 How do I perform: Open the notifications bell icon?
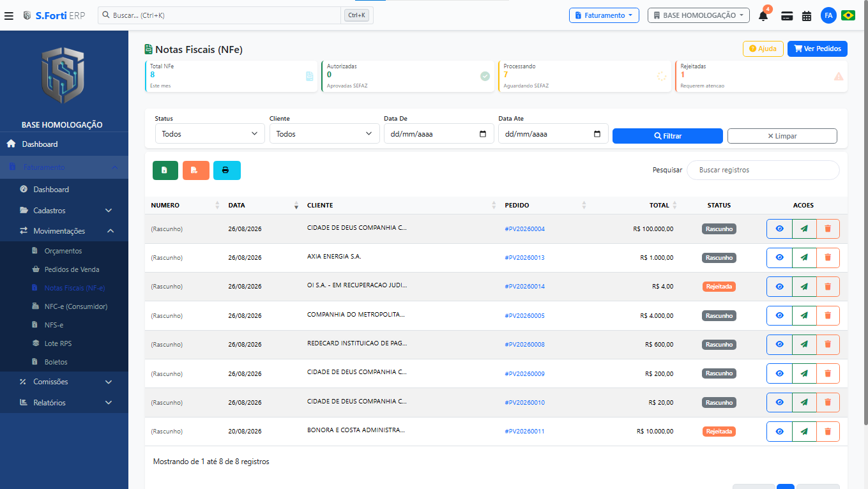click(x=763, y=16)
